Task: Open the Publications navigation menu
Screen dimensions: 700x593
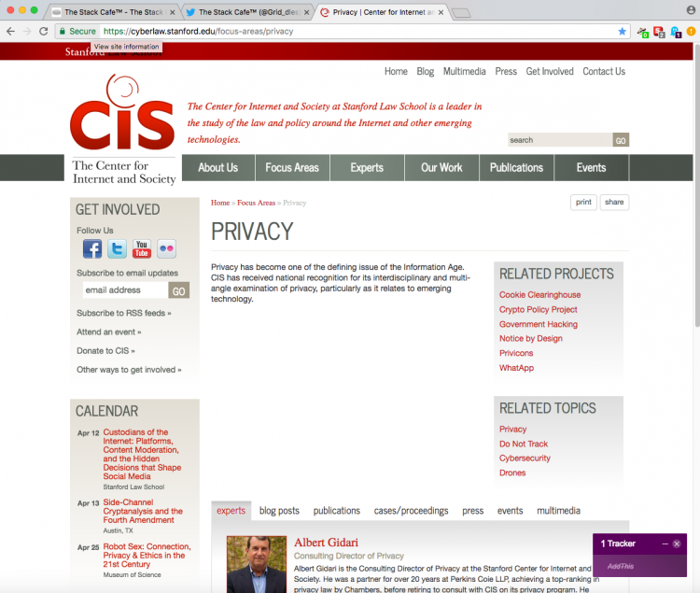Action: tap(516, 167)
